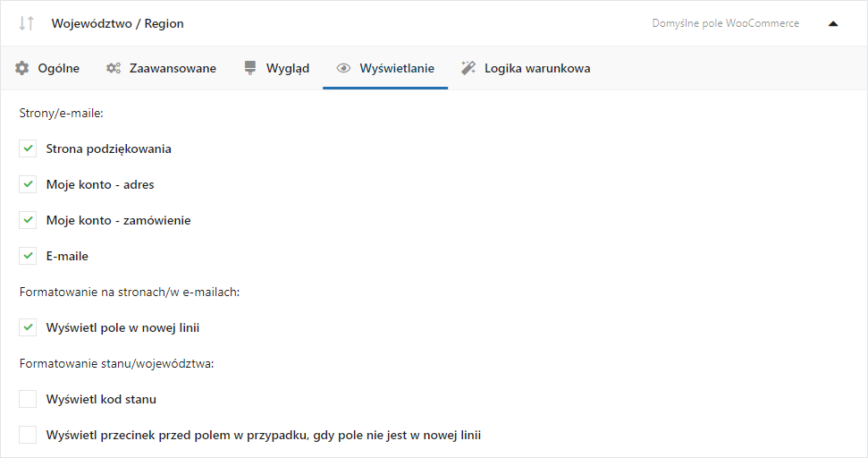Switch to the Zaawansowane tab
868x458 pixels.
tap(161, 68)
